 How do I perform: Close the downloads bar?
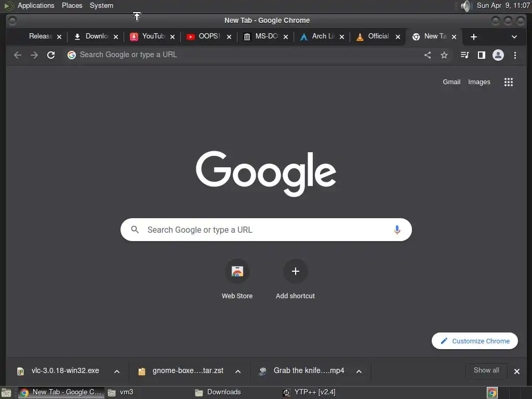[x=517, y=371]
